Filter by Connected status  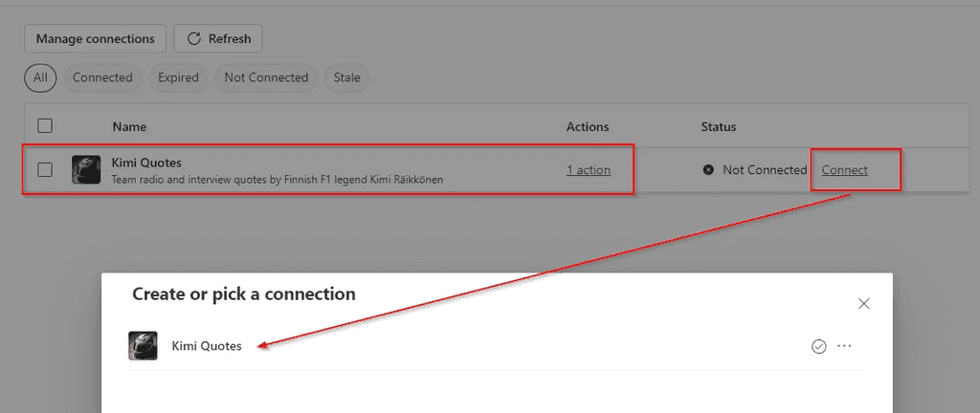[x=102, y=78]
